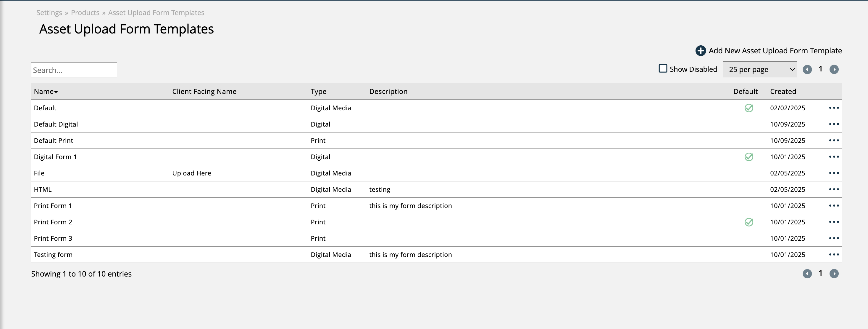This screenshot has width=868, height=329.
Task: Open three-dot menu for Digital Form 1
Action: tap(834, 156)
